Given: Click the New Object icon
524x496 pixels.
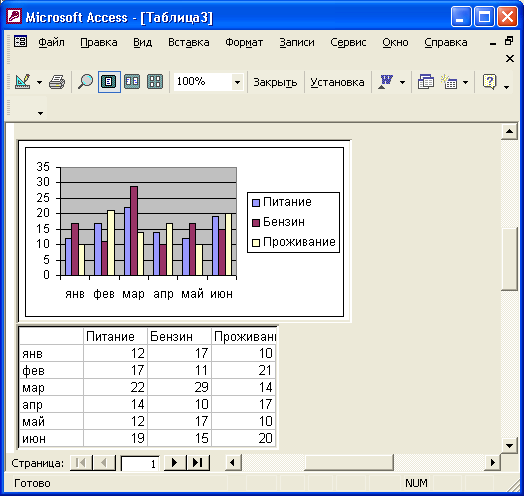Looking at the screenshot, I should [449, 82].
